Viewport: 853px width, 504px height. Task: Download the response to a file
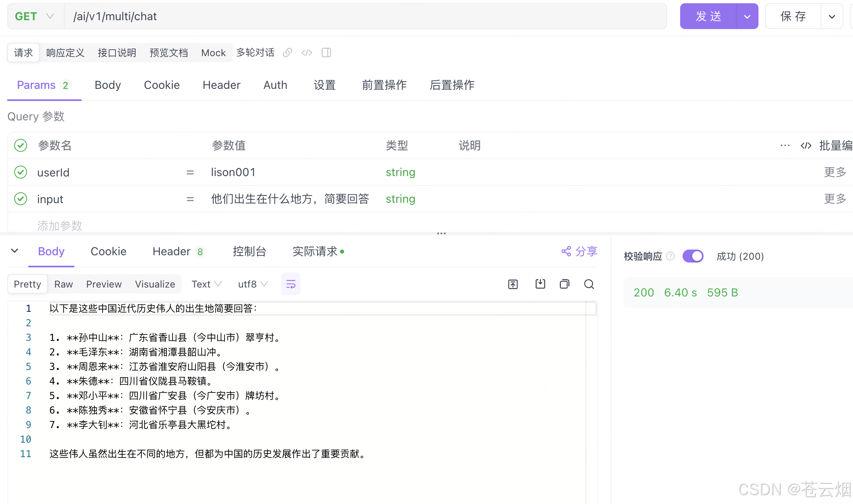click(x=540, y=284)
